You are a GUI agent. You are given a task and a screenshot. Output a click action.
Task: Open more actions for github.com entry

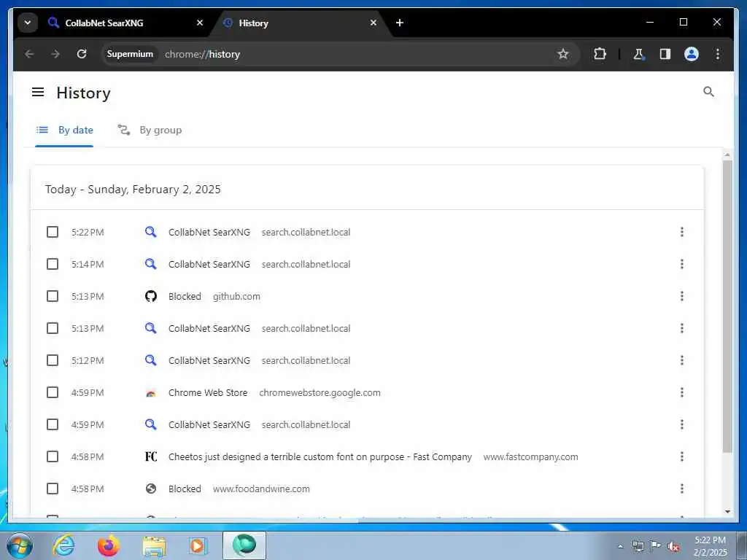682,296
